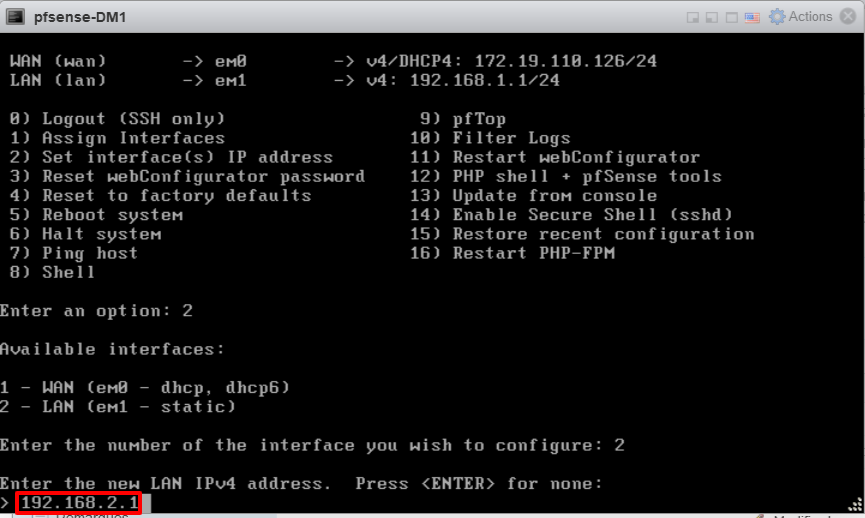Click the 'PHP shell + pfSense tools' line

[x=586, y=176]
